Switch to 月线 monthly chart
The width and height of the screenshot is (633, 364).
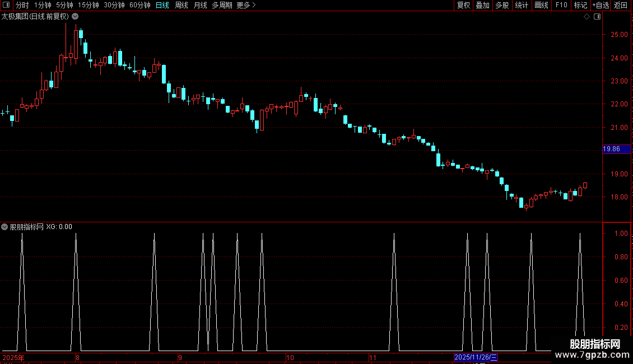(200, 5)
